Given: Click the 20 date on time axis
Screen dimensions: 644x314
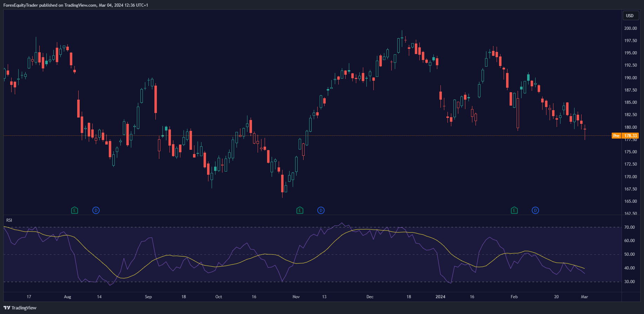Looking at the screenshot, I should [556, 297].
